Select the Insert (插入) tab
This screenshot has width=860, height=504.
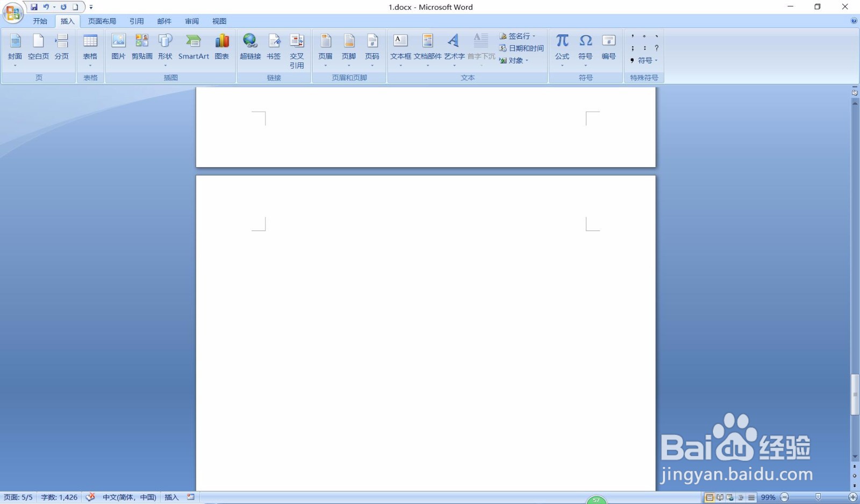click(x=67, y=21)
